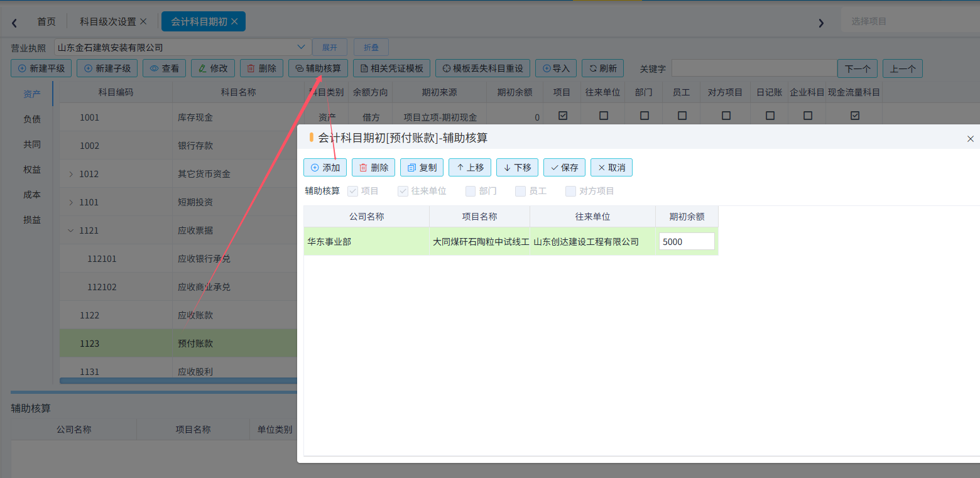This screenshot has height=478, width=980.
Task: Click the 添加 button in the dialog
Action: pos(325,168)
